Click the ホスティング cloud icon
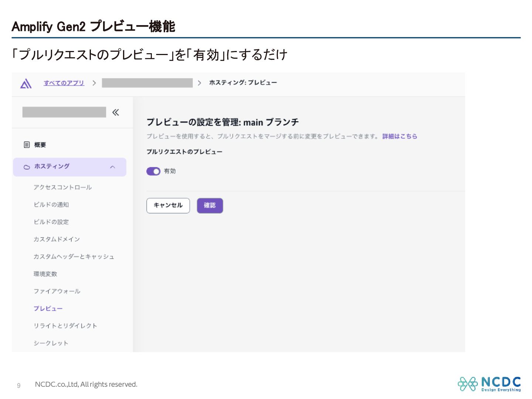 click(x=27, y=167)
